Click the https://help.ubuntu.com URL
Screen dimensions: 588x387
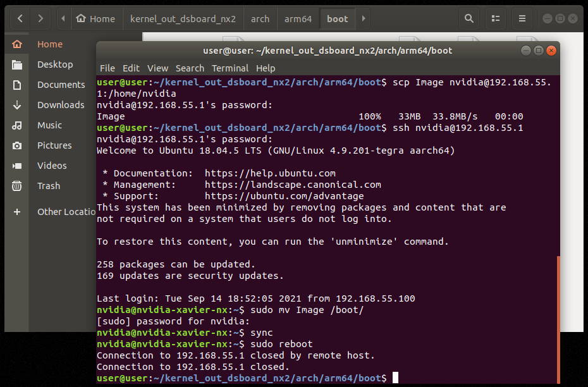(270, 173)
